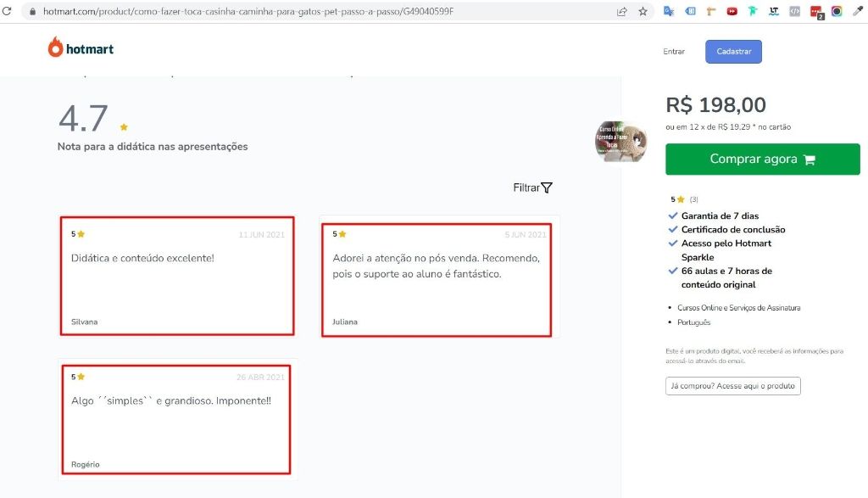The image size is (868, 498).
Task: Open the Google Translate extension
Action: click(669, 11)
